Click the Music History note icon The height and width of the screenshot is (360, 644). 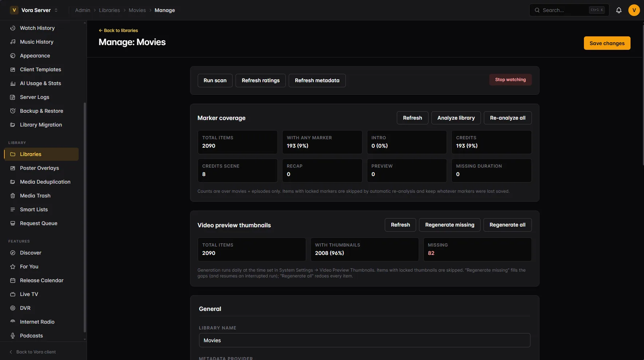pyautogui.click(x=13, y=42)
